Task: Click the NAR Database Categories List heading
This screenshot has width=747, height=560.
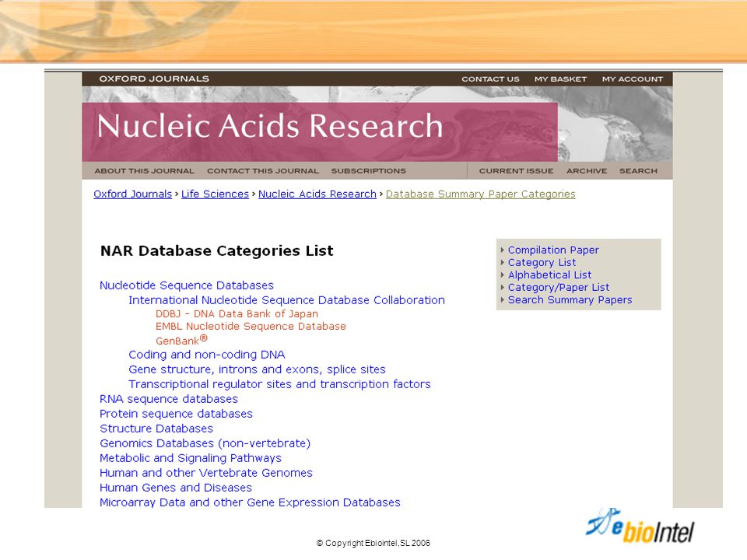Action: (217, 251)
